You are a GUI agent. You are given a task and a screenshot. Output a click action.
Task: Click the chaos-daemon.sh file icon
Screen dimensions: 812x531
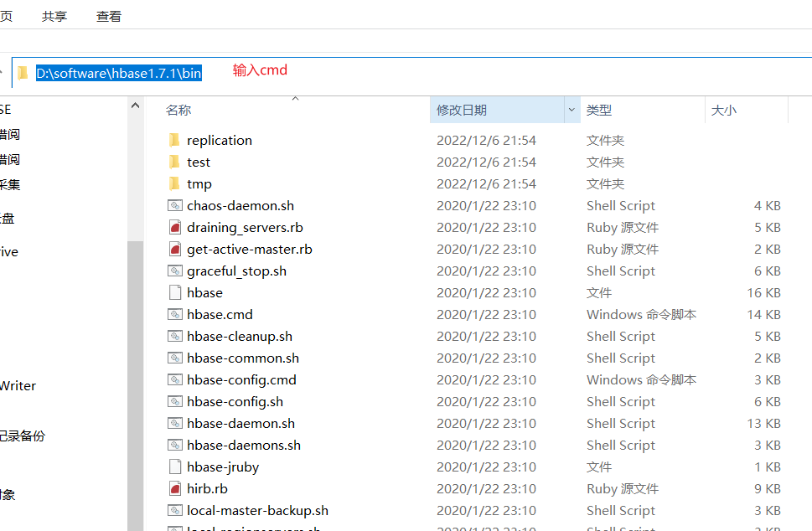tap(175, 205)
